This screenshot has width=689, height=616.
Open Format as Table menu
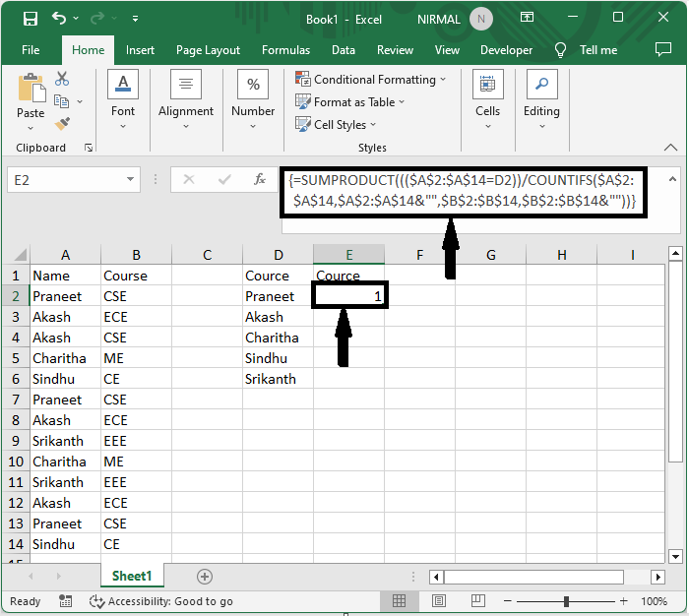[349, 102]
